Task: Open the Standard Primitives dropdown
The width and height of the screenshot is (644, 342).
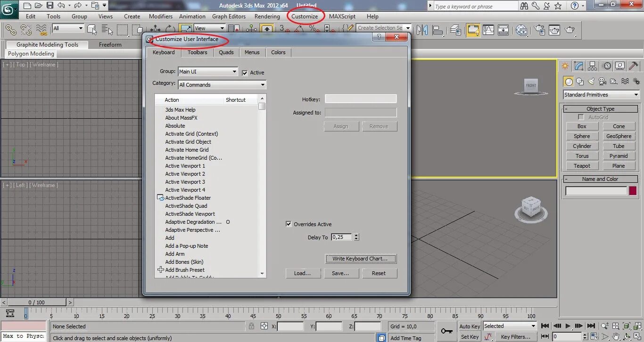Action: pos(601,95)
